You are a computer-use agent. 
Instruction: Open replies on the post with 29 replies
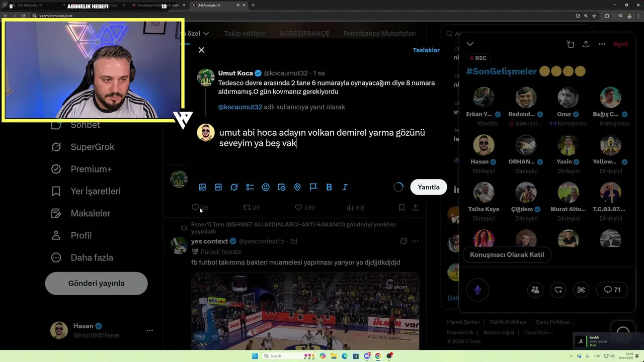click(x=199, y=208)
